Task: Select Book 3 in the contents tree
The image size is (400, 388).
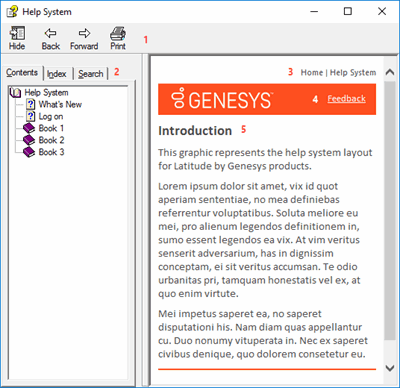Action: [x=51, y=152]
